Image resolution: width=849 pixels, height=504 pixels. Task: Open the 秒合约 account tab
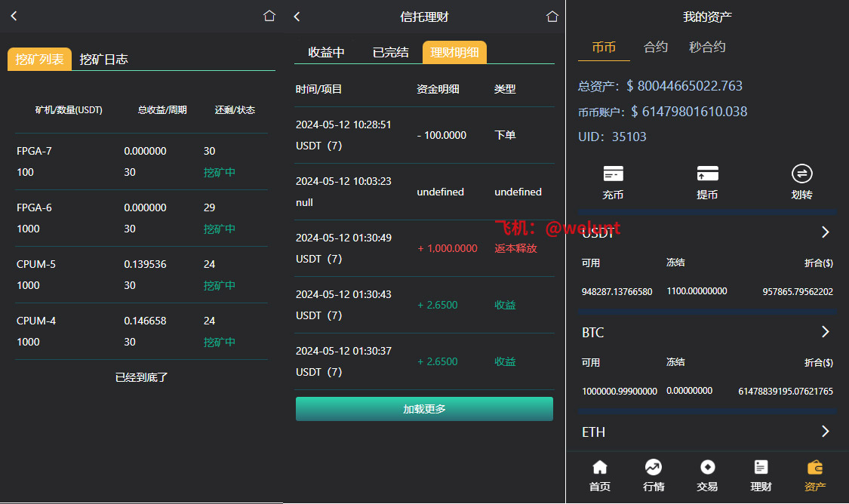click(707, 47)
